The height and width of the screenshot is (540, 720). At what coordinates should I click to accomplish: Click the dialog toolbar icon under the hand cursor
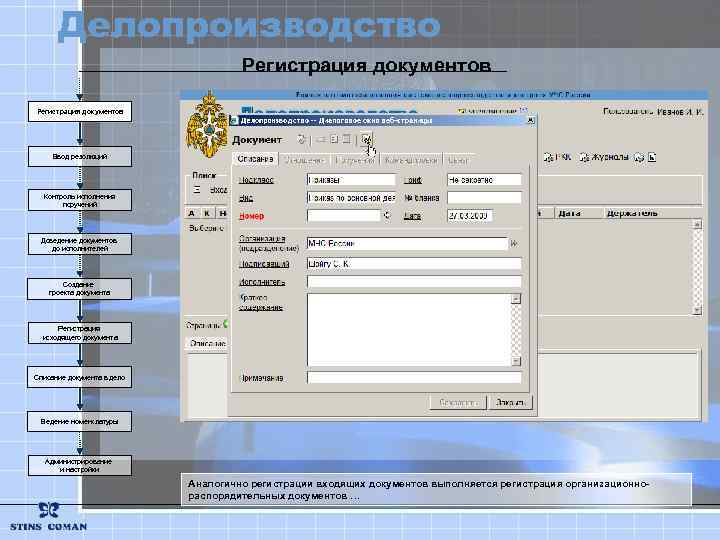pyautogui.click(x=366, y=139)
